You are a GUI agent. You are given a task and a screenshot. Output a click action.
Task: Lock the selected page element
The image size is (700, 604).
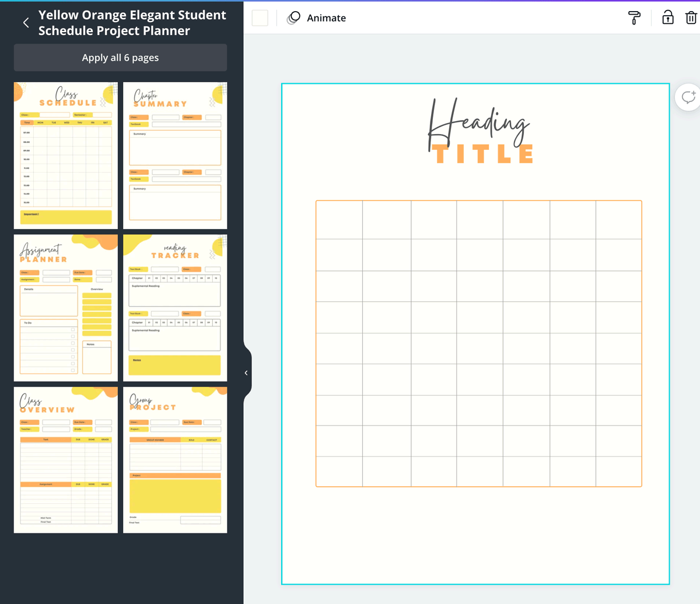667,17
